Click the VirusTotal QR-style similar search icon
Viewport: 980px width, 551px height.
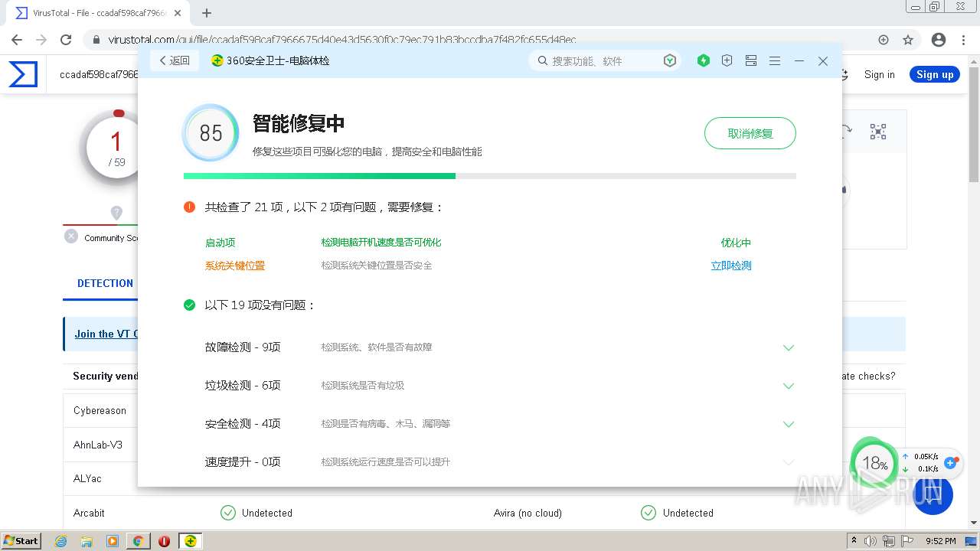tap(878, 132)
